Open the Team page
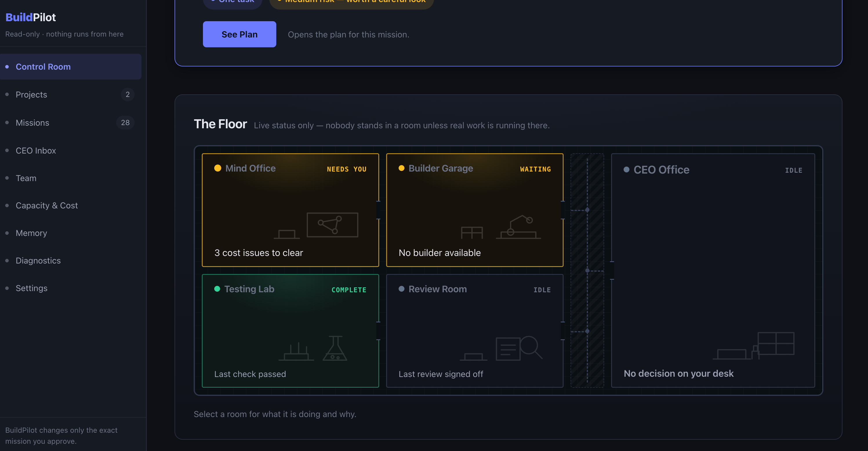The height and width of the screenshot is (451, 868). [x=70, y=178]
